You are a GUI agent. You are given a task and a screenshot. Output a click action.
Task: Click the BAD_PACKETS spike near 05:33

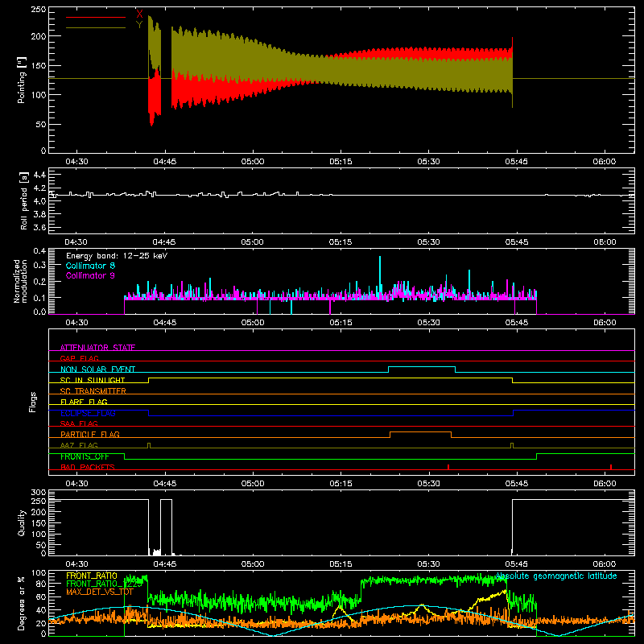click(x=448, y=467)
